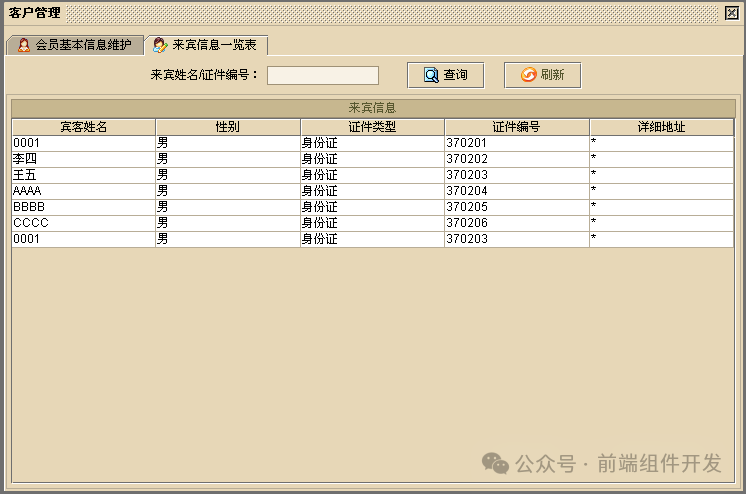Click address cell in BBBB row

(x=661, y=207)
